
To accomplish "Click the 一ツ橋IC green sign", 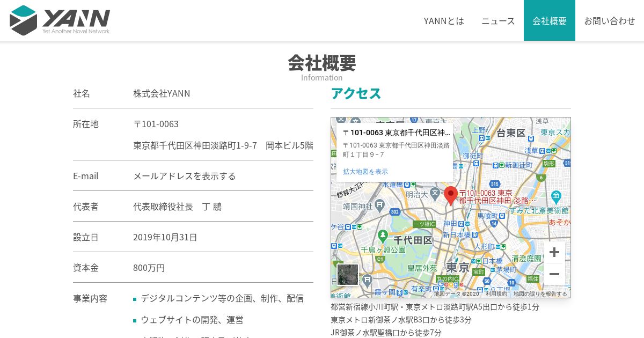I will click(424, 224).
